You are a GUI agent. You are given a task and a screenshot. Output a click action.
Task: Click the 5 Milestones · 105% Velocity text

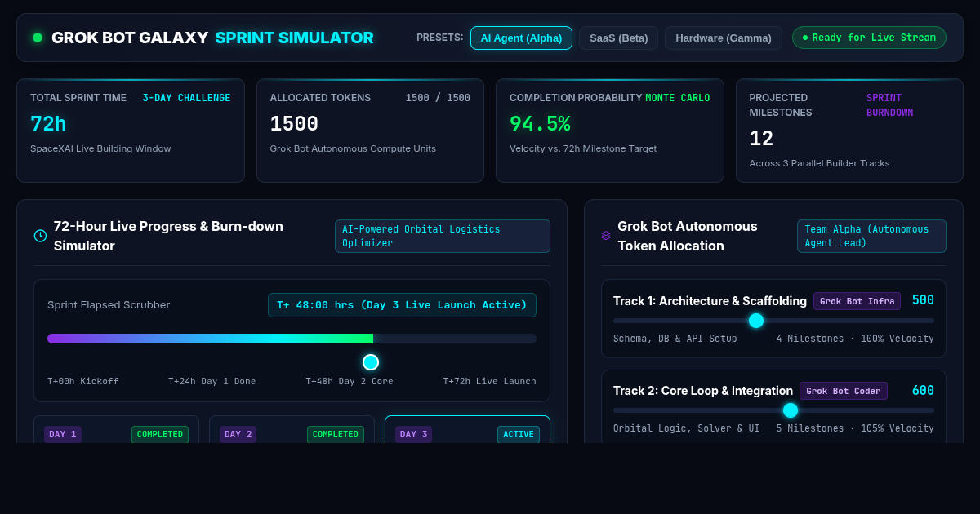pyautogui.click(x=855, y=428)
